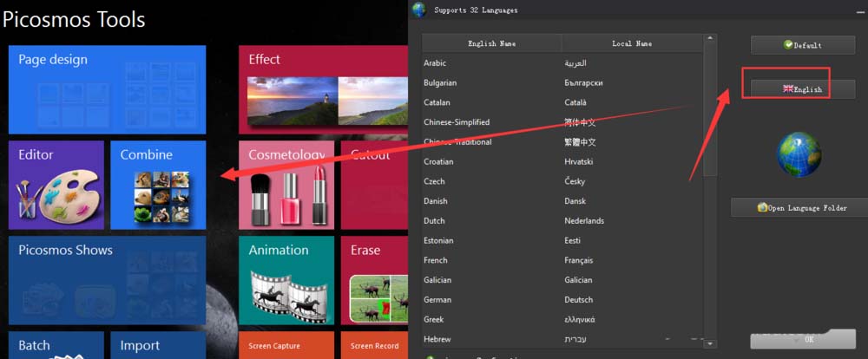The width and height of the screenshot is (868, 359).
Task: Open the Effect tile with lighthouse photos
Action: point(323,89)
